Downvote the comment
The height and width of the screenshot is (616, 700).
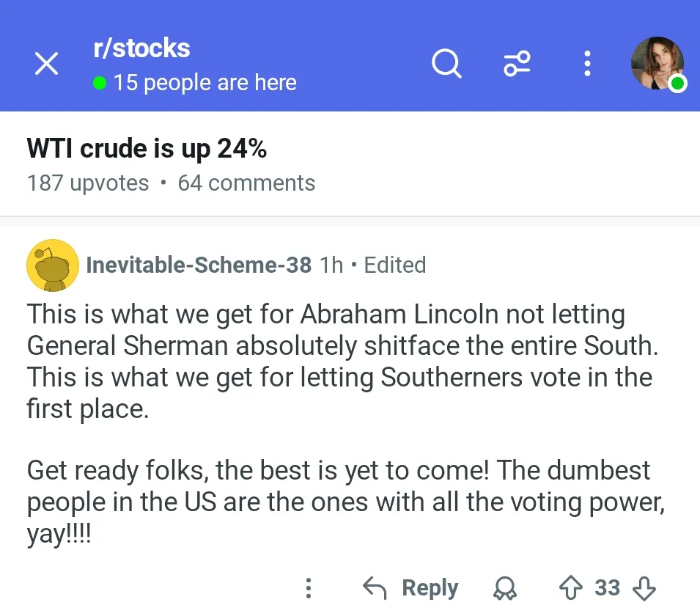click(644, 587)
